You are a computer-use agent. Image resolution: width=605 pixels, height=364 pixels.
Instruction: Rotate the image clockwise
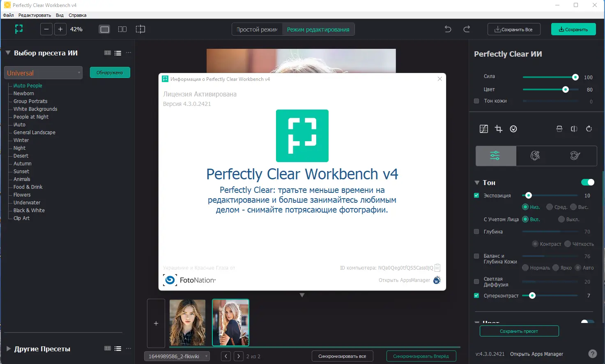[x=589, y=129]
